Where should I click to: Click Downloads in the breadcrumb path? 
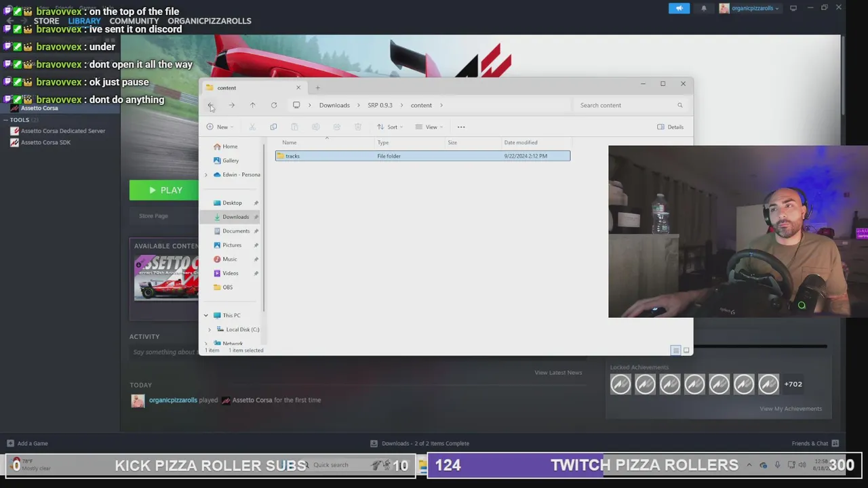point(334,105)
